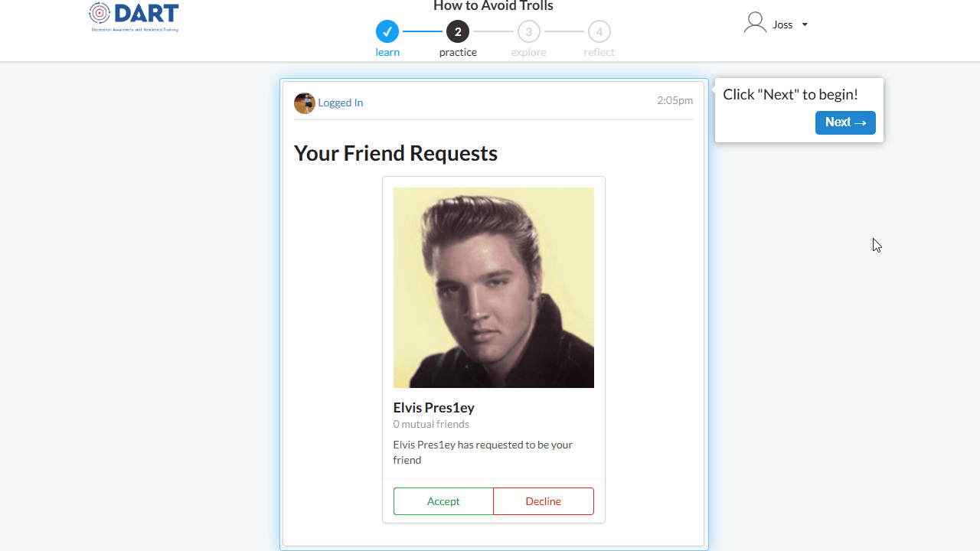This screenshot has height=551, width=980.
Task: Expand the dropdown caret beside Joss
Action: [805, 24]
